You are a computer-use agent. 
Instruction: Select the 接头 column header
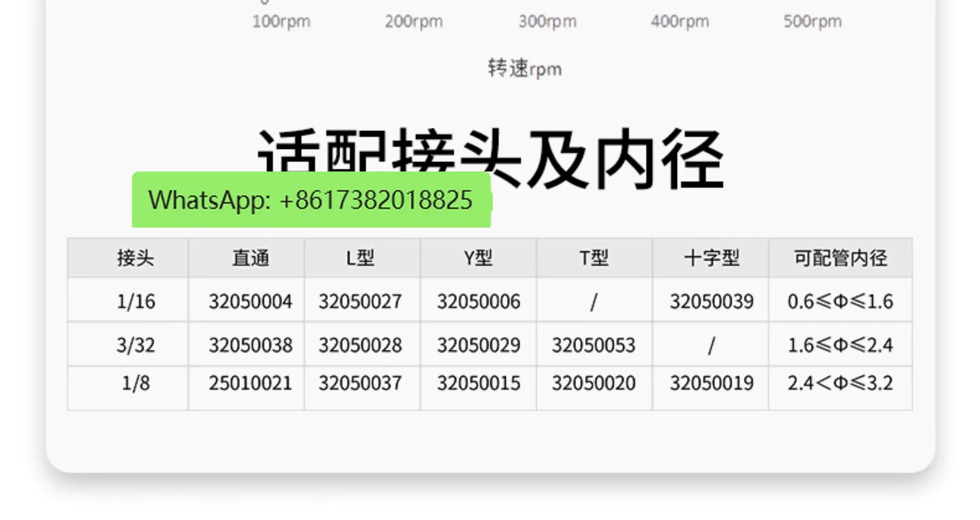coord(136,258)
